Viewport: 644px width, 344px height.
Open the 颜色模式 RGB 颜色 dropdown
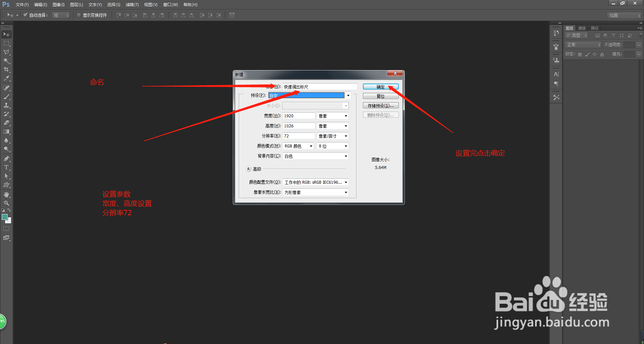[298, 146]
